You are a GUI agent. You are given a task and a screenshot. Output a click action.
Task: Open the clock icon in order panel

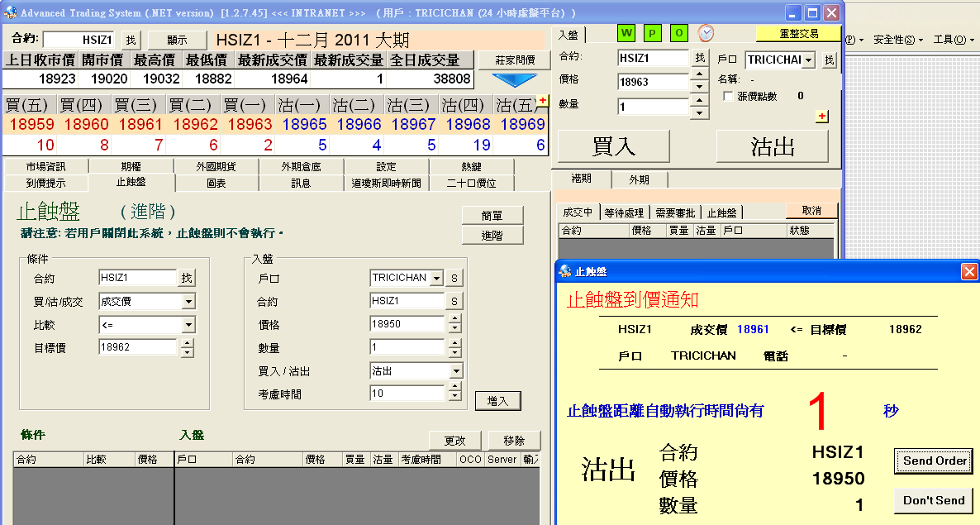[x=706, y=33]
